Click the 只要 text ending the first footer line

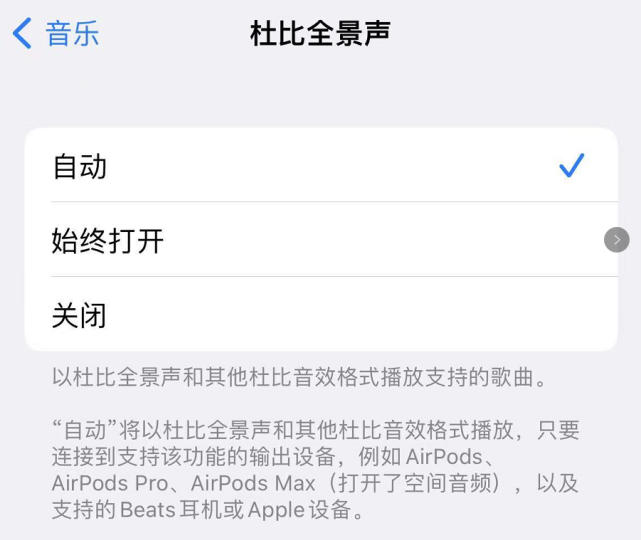point(558,430)
